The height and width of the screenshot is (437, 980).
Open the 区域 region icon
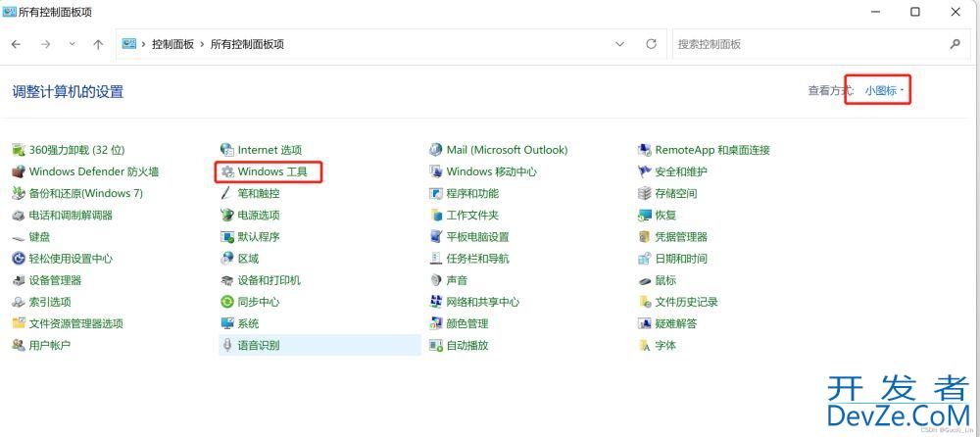coord(227,259)
